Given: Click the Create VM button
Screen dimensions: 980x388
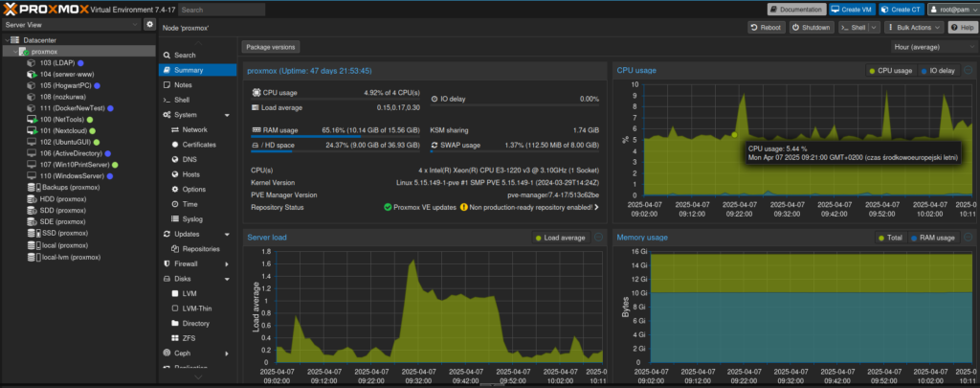Looking at the screenshot, I should pyautogui.click(x=852, y=10).
